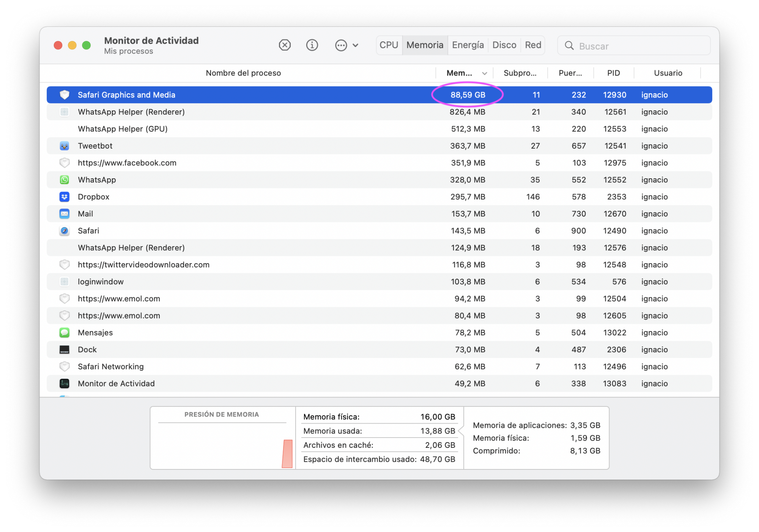The image size is (759, 532).
Task: Click the Mensajes speech bubble icon
Action: [x=65, y=333]
